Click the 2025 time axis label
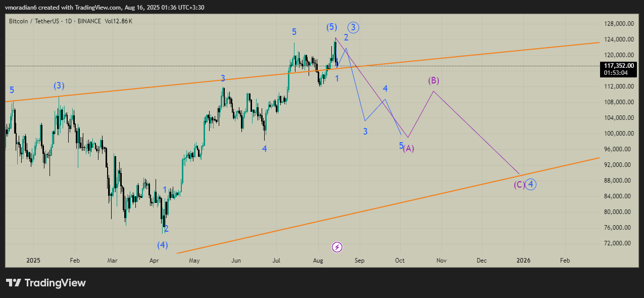This screenshot has height=298, width=644. tap(33, 261)
